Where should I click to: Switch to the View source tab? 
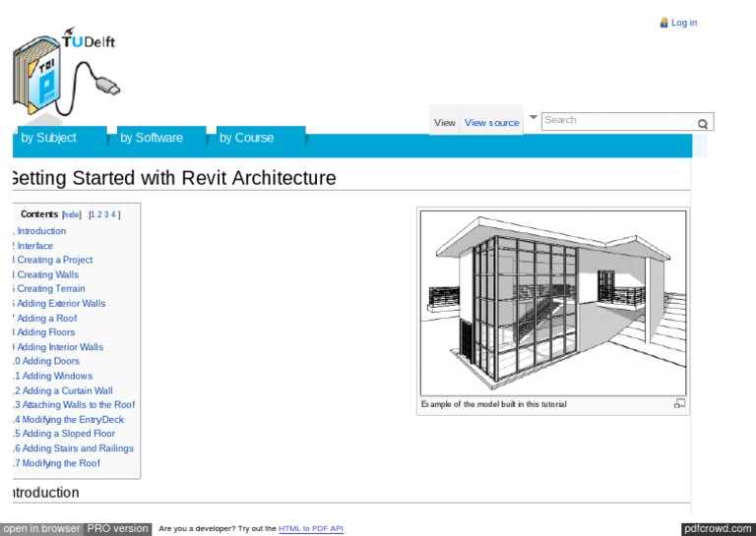click(492, 123)
